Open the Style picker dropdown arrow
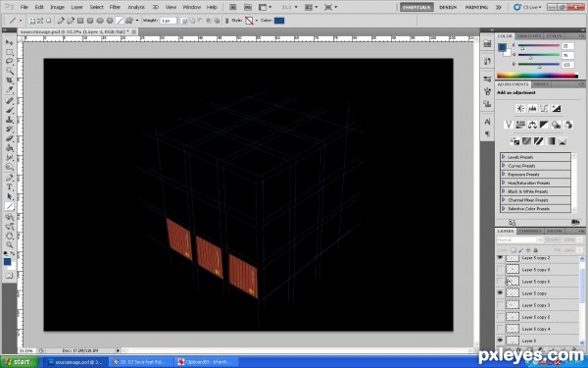 257,21
